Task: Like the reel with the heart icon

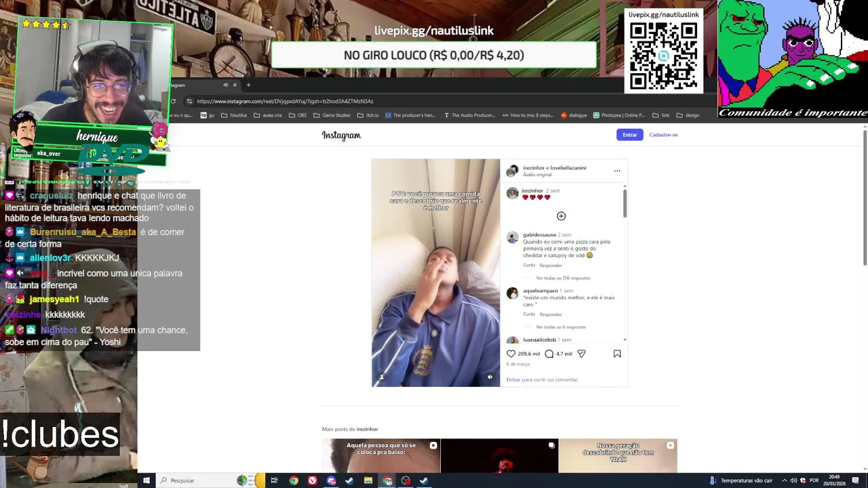Action: [x=511, y=354]
